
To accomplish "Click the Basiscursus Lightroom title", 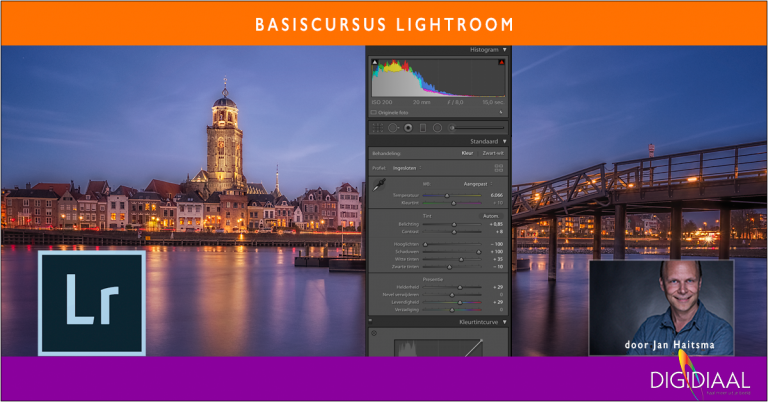I will click(384, 24).
